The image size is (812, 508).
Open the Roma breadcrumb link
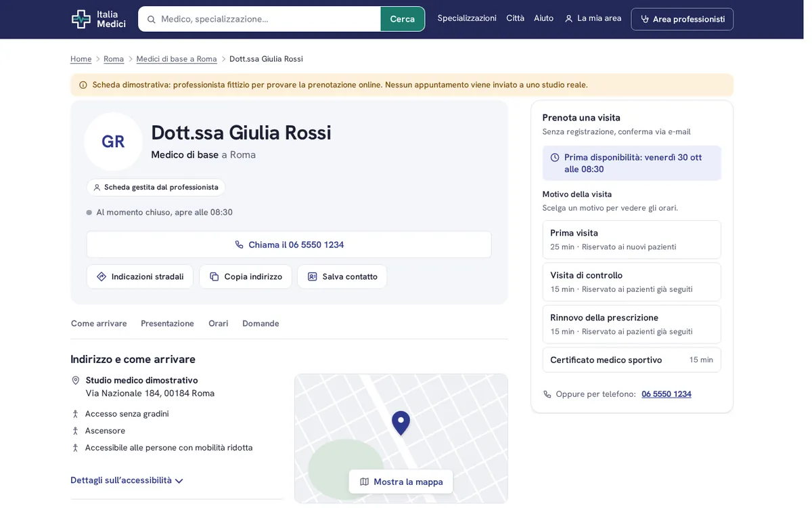coord(114,59)
